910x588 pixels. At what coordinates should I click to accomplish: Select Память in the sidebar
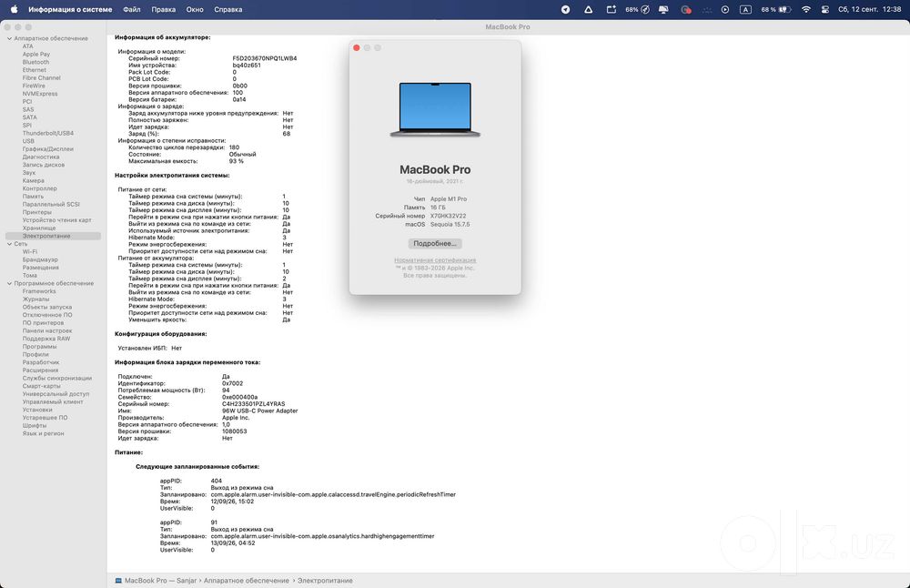[33, 197]
